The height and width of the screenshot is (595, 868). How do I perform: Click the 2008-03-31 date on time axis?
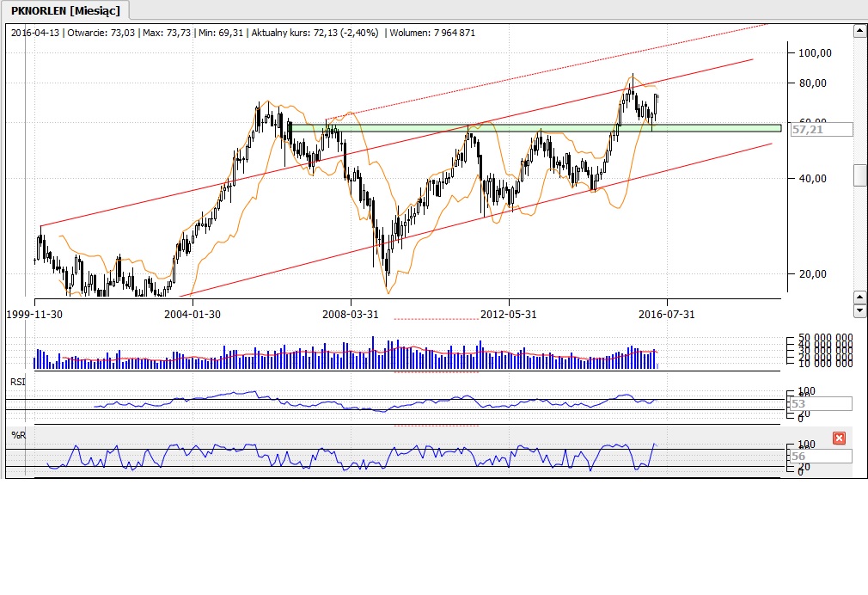[351, 315]
